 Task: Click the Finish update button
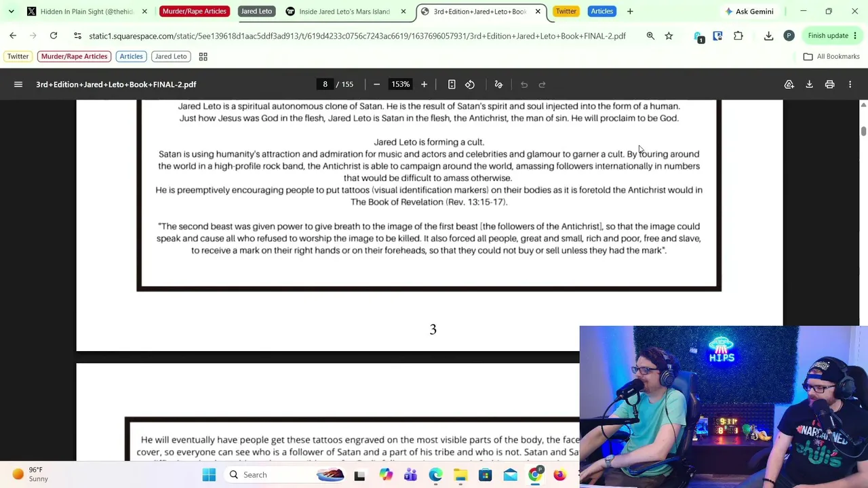pos(828,36)
